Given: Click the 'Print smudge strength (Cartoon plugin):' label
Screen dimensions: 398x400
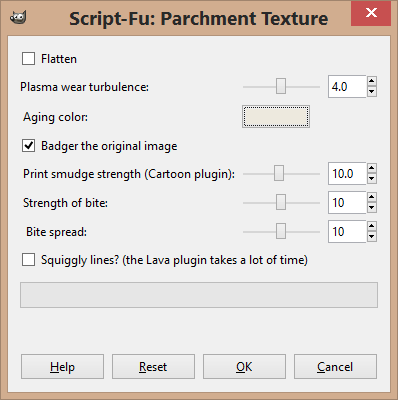Looking at the screenshot, I should (x=129, y=174).
